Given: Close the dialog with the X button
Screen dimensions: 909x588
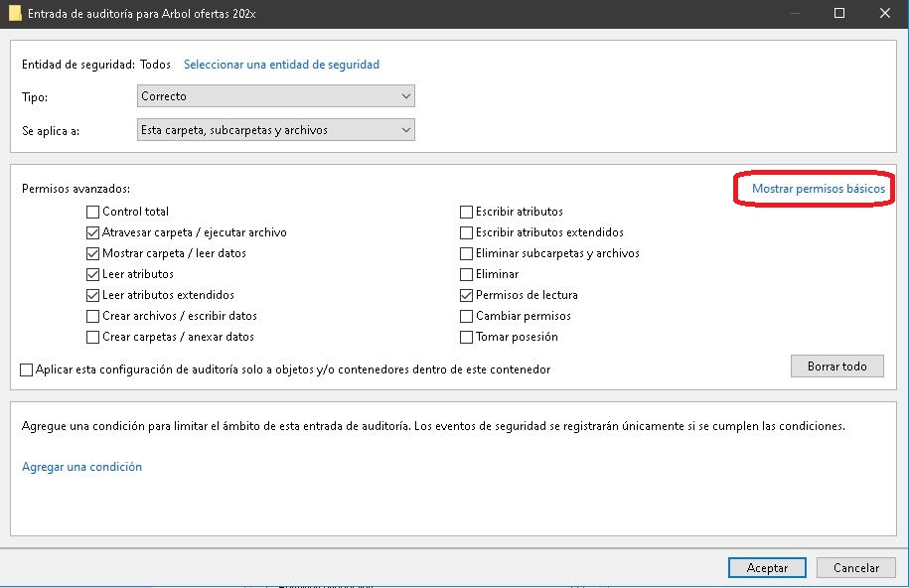Looking at the screenshot, I should click(884, 14).
